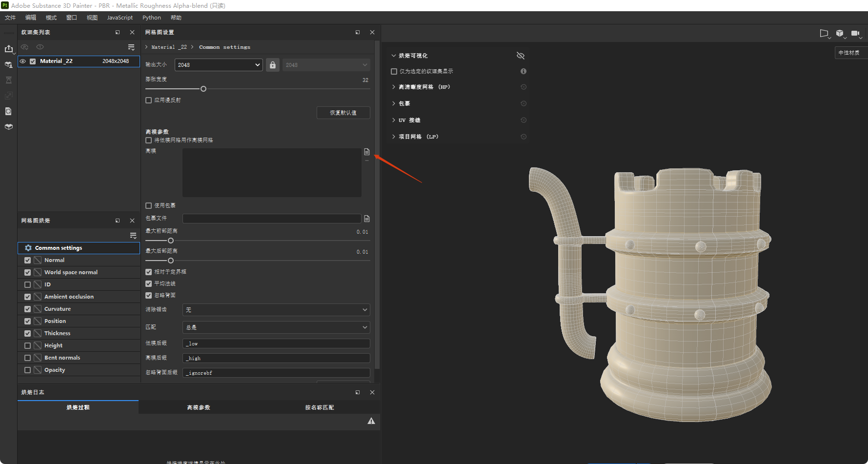Open the 文件 menu
The width and height of the screenshot is (868, 464).
pyautogui.click(x=10, y=18)
